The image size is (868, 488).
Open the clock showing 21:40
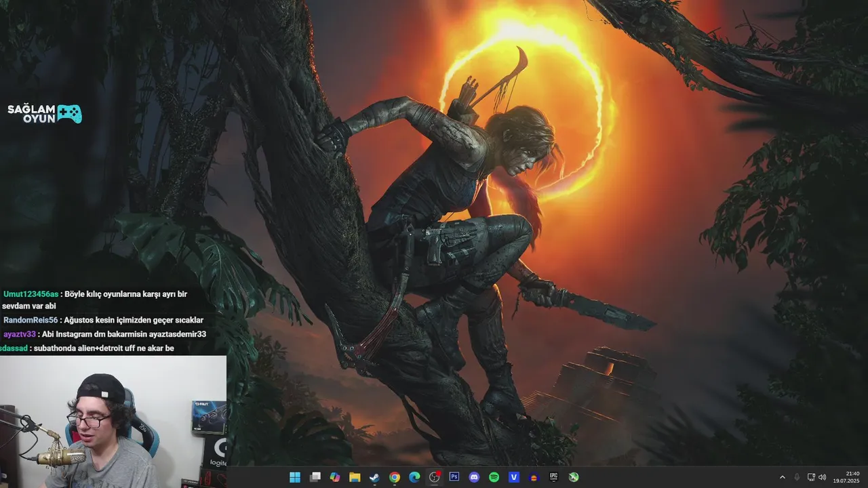846,477
